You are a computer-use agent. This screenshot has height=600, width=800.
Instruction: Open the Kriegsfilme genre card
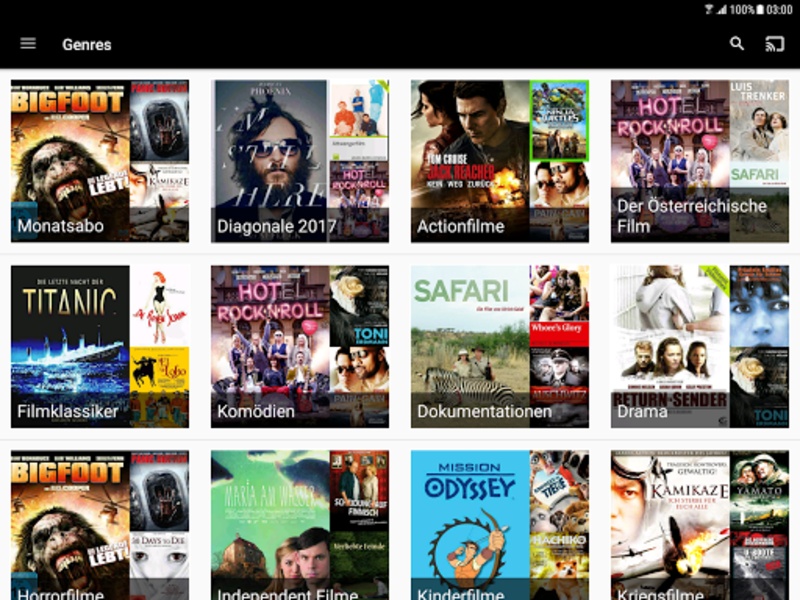pyautogui.click(x=700, y=525)
